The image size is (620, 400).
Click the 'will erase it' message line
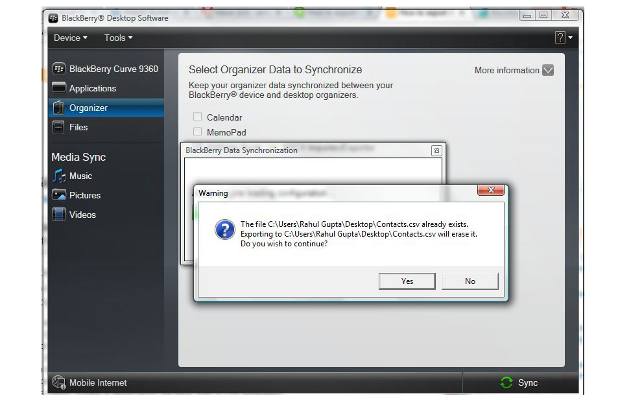tap(359, 234)
